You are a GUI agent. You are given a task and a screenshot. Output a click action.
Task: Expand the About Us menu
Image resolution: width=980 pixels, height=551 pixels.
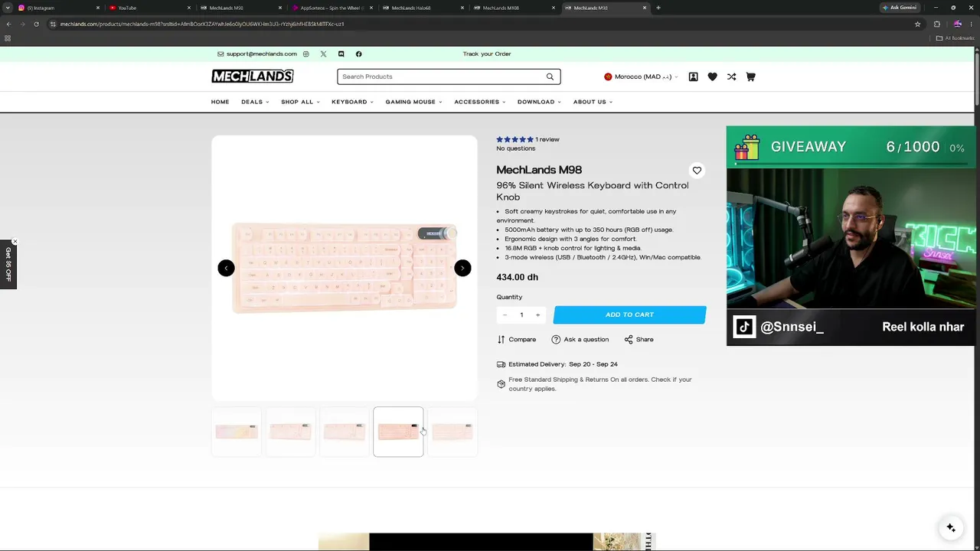pos(593,102)
